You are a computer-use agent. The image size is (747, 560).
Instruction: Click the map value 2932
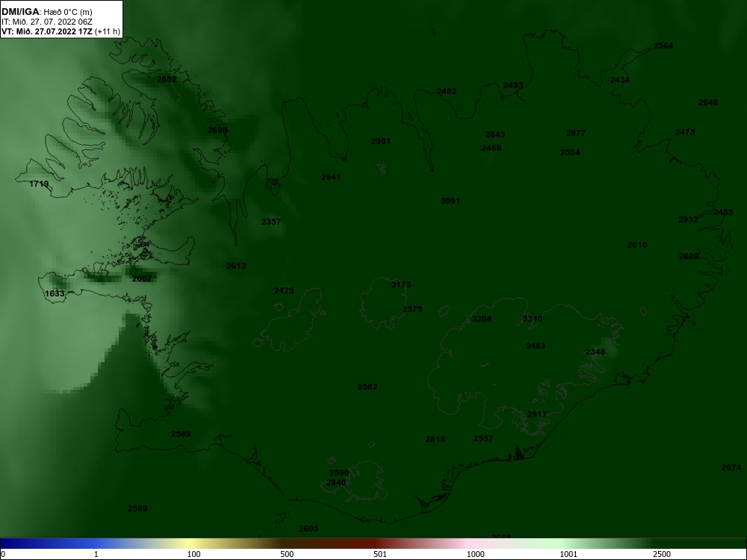point(689,220)
